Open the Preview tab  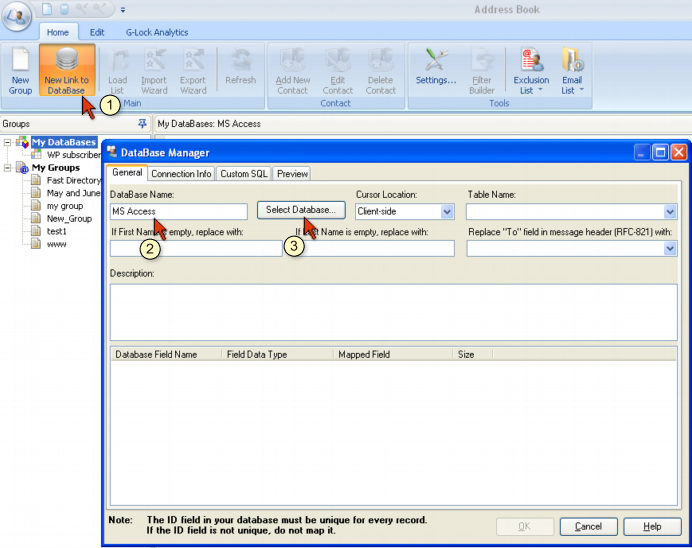tap(292, 173)
